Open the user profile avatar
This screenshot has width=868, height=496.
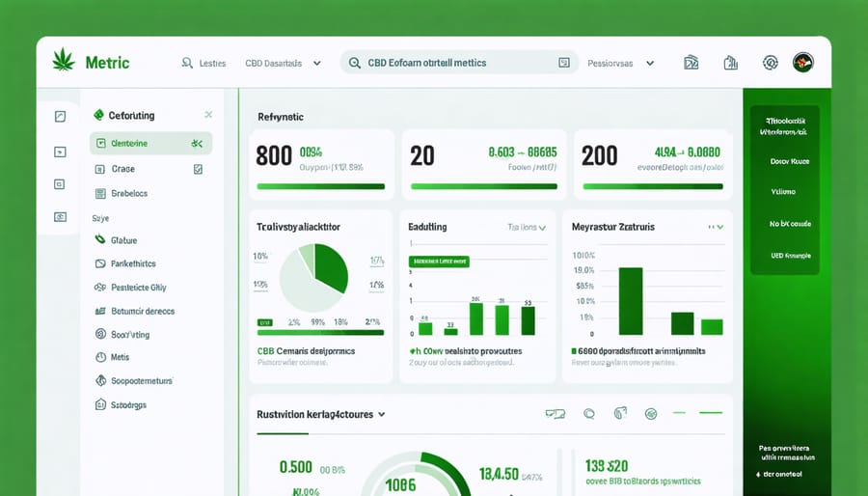point(802,63)
